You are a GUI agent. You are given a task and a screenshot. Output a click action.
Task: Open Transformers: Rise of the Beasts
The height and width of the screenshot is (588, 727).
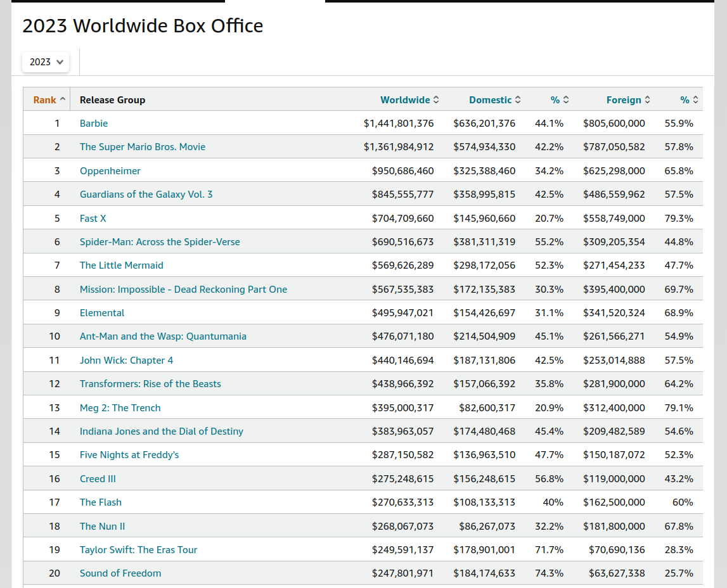[x=150, y=384]
